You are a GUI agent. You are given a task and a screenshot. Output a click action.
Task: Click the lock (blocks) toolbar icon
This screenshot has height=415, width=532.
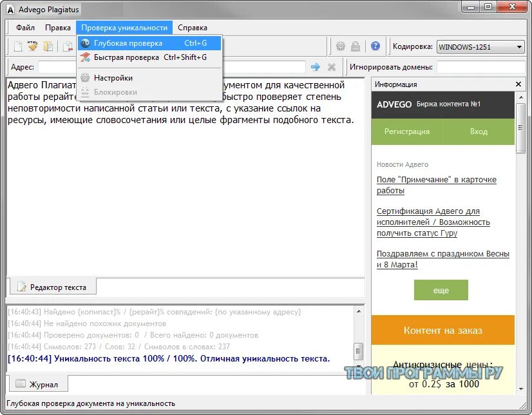point(356,46)
